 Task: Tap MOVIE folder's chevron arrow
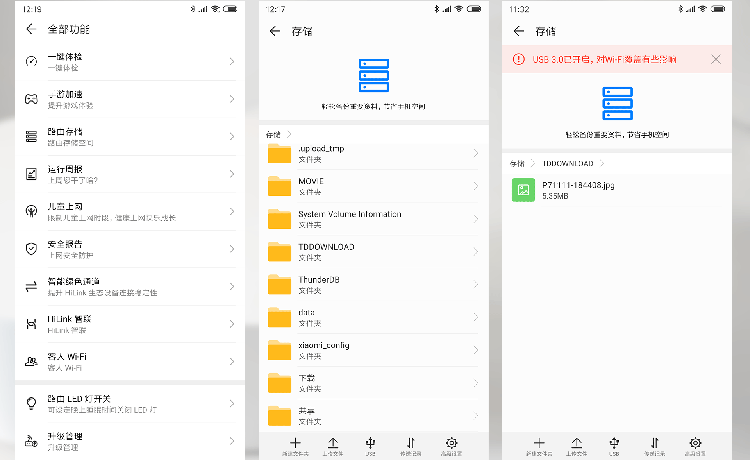click(x=475, y=186)
